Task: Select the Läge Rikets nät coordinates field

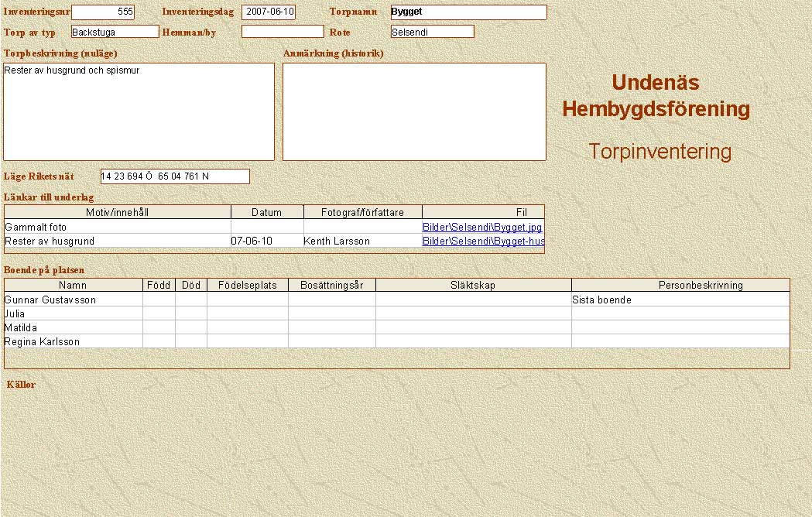Action: coord(175,176)
